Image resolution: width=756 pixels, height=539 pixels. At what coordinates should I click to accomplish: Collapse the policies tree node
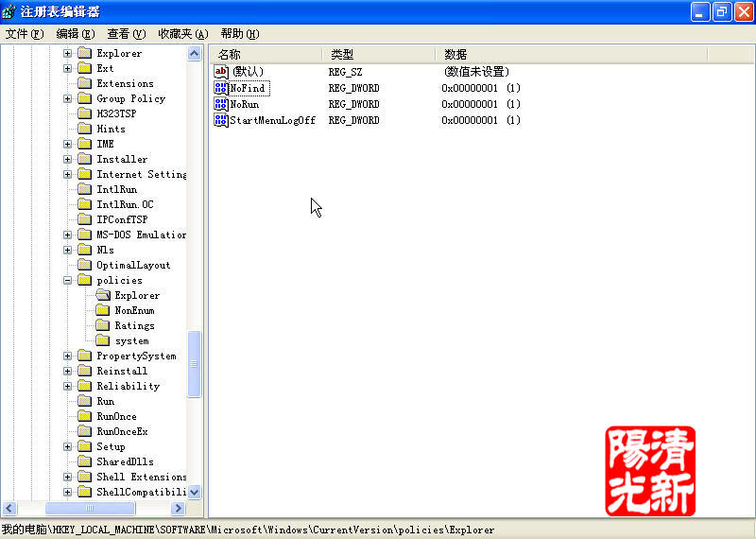67,280
